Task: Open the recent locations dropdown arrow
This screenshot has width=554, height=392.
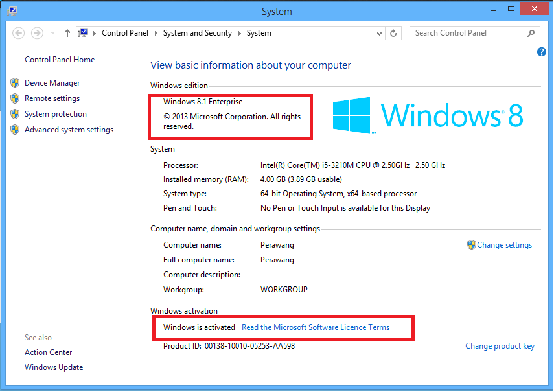Action: point(52,33)
